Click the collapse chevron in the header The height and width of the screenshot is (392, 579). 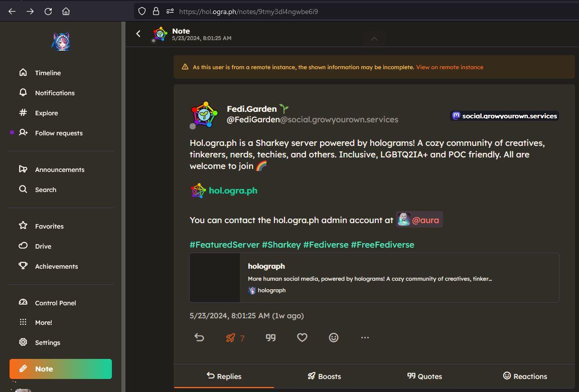point(374,39)
